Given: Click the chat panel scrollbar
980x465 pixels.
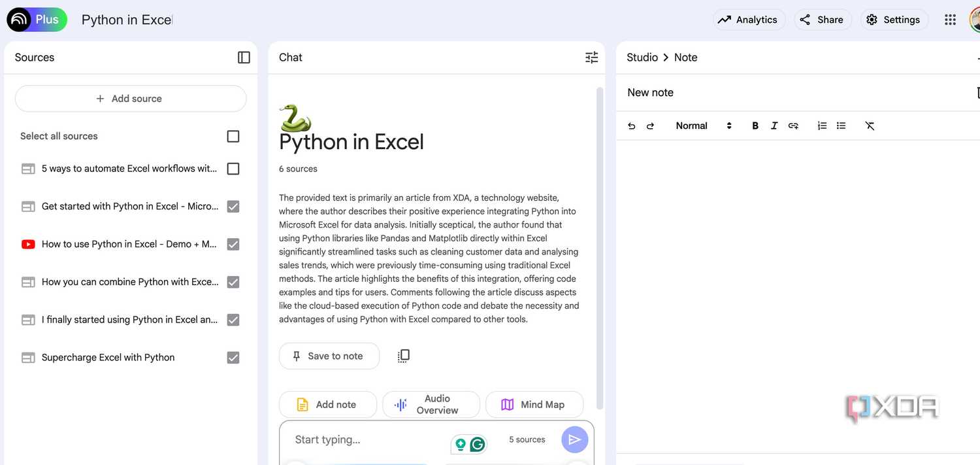Looking at the screenshot, I should click(600, 249).
